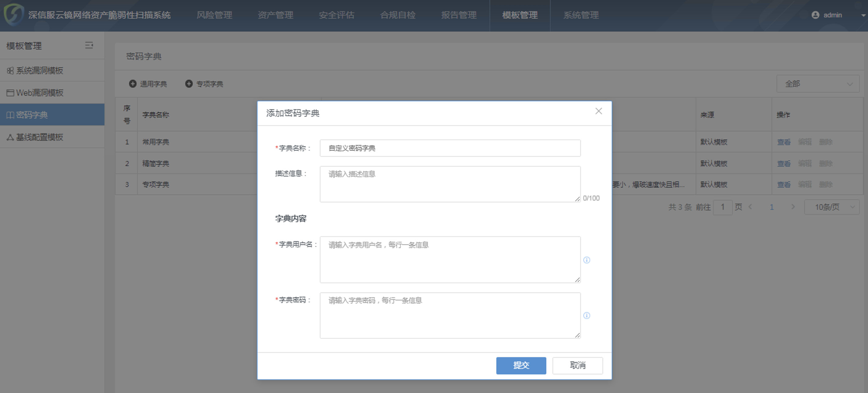Click the 字典用户名 textarea

click(450, 260)
